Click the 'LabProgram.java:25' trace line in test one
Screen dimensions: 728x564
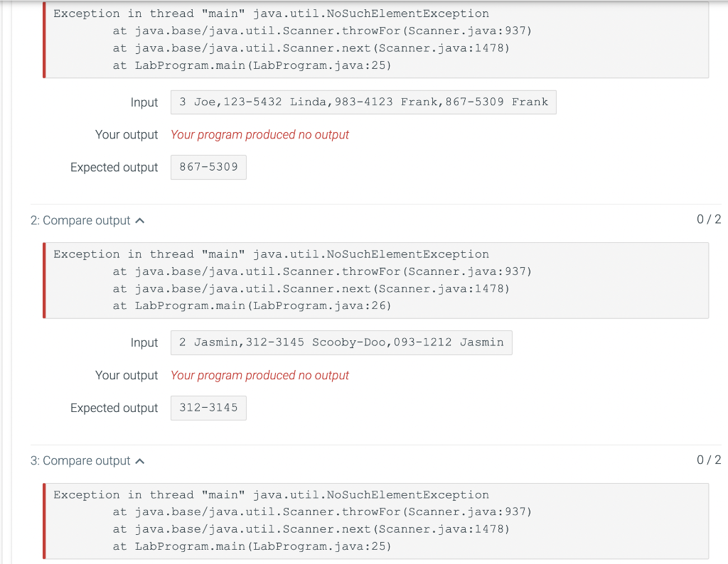[252, 65]
